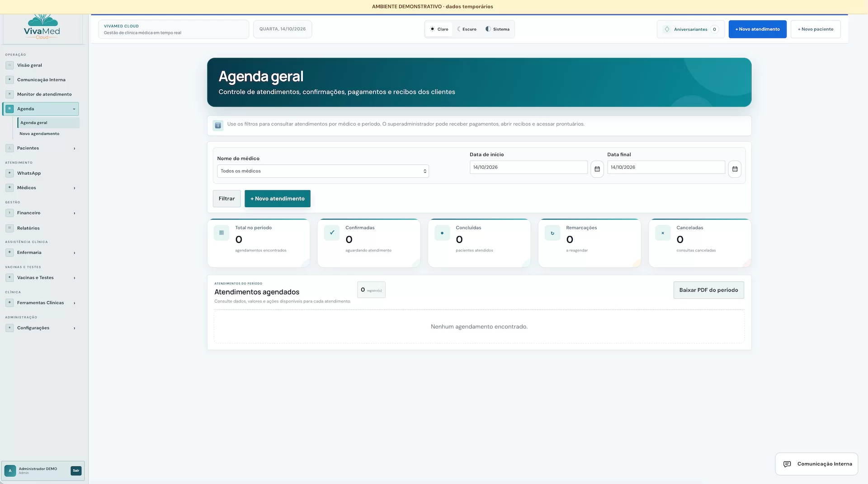
Task: Click the WhatsApp sidebar icon
Action: (9, 173)
